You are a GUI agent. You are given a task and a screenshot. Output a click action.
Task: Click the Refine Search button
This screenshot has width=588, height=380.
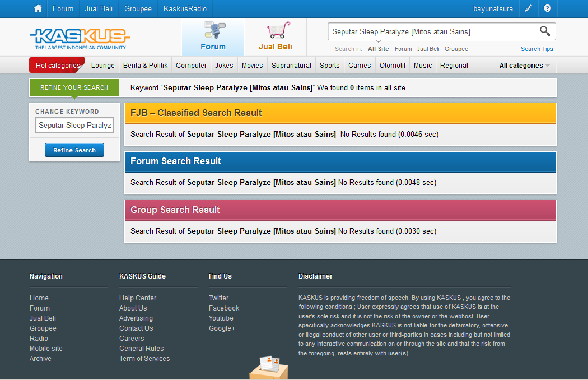74,150
